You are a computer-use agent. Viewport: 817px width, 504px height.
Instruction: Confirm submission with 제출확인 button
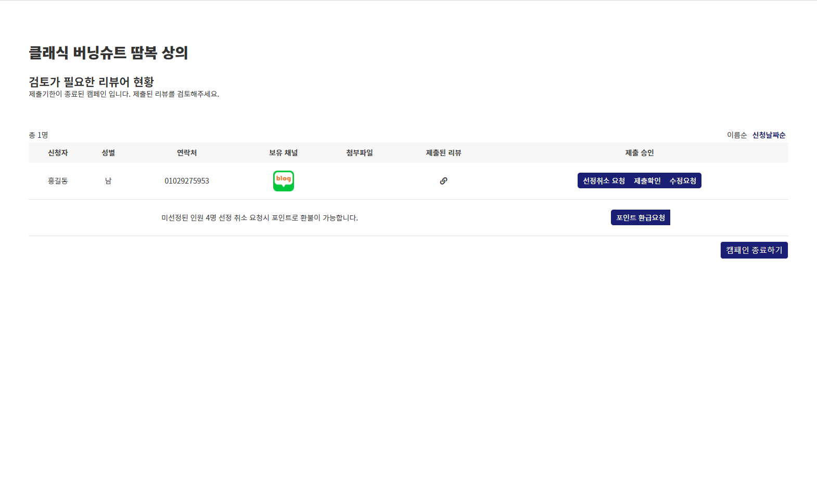[647, 181]
